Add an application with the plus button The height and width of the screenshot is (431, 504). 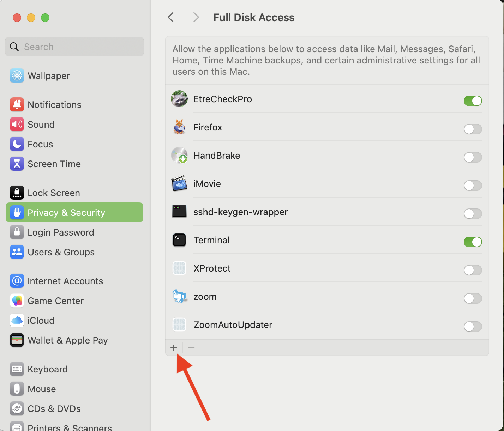click(x=174, y=348)
